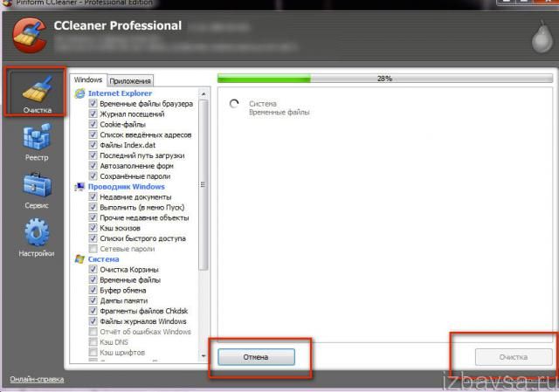Enable Кэш шрифтов checkbox
This screenshot has height=392, width=559.
click(93, 353)
